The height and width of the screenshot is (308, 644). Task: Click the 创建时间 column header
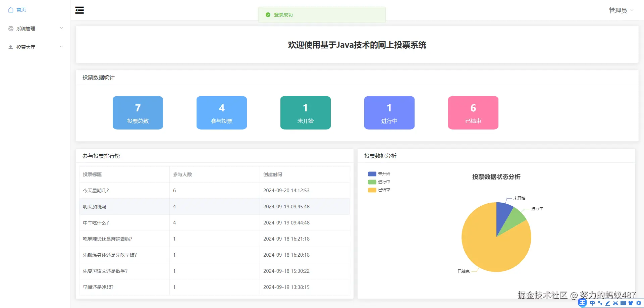tap(273, 174)
